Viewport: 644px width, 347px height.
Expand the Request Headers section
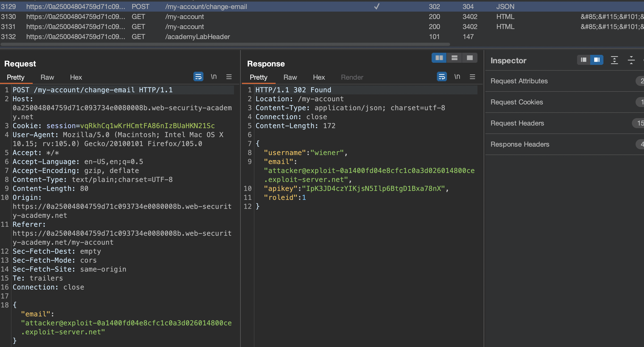pyautogui.click(x=517, y=123)
